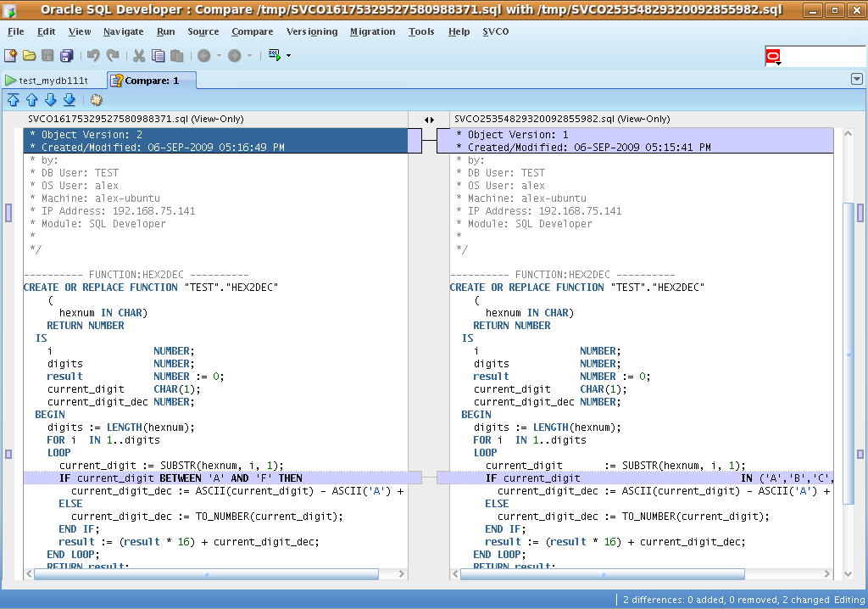The height and width of the screenshot is (609, 868).
Task: Open a file using the folder icon
Action: [x=29, y=56]
